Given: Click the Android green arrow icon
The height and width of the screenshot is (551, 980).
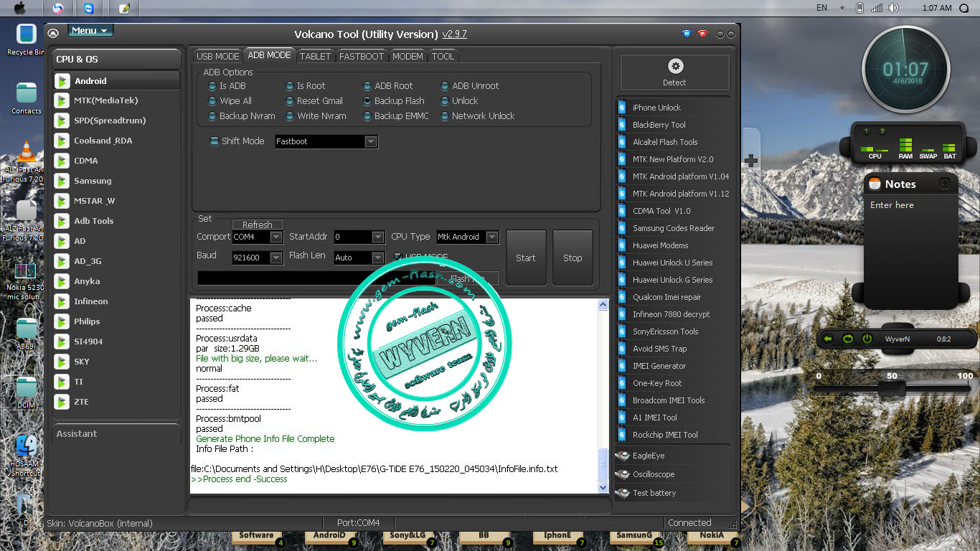Looking at the screenshot, I should 62,81.
